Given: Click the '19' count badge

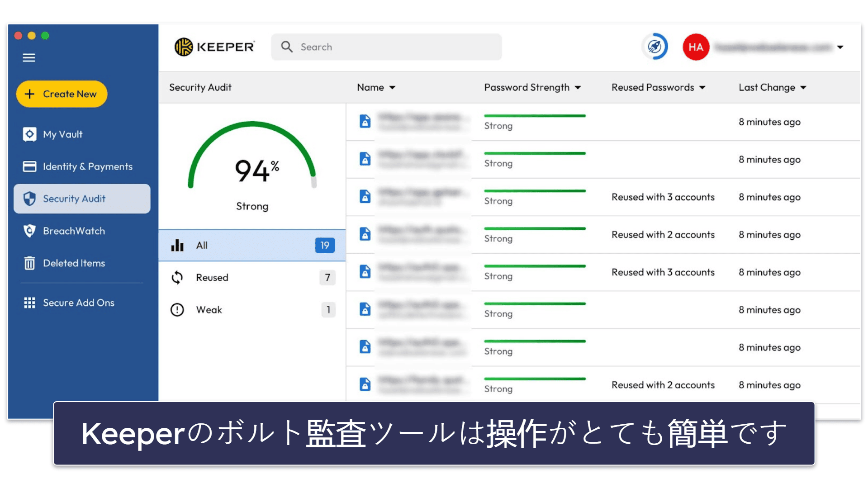Looking at the screenshot, I should click(325, 245).
